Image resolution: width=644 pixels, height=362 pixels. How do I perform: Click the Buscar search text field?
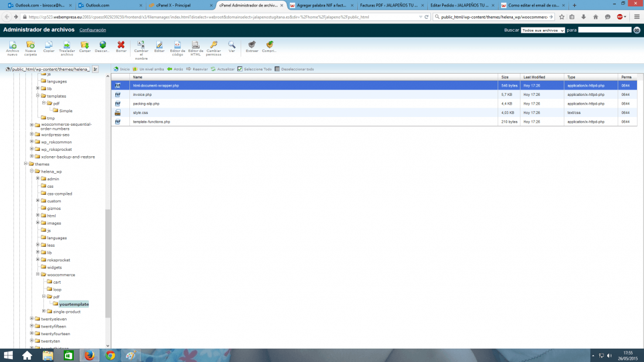605,30
